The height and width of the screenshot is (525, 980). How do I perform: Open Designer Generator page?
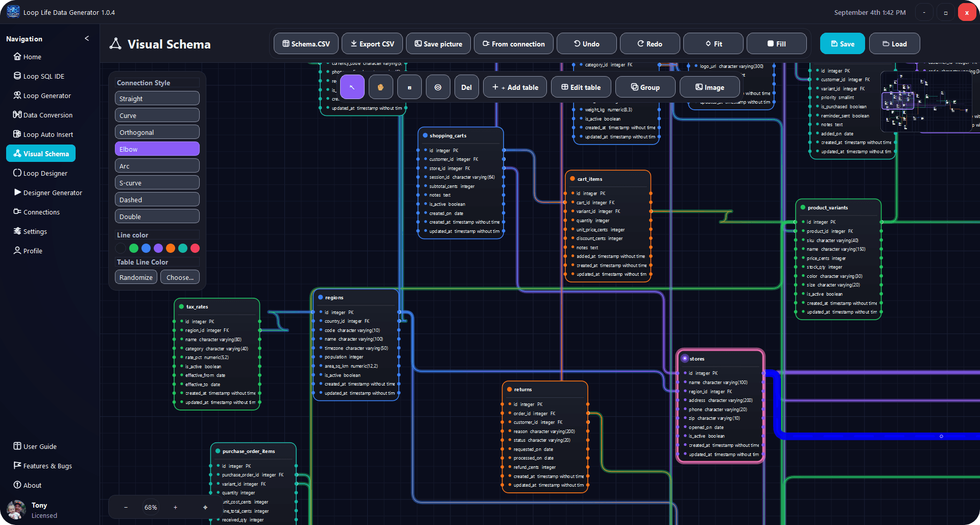(48, 193)
